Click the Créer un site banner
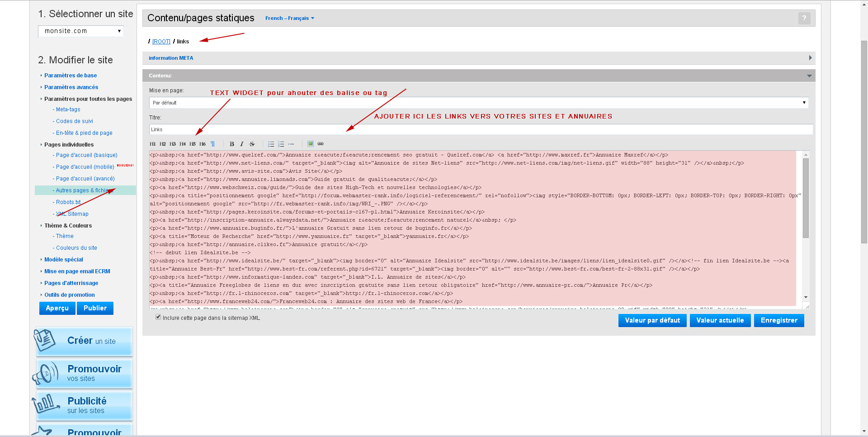This screenshot has height=437, width=868. 84,341
